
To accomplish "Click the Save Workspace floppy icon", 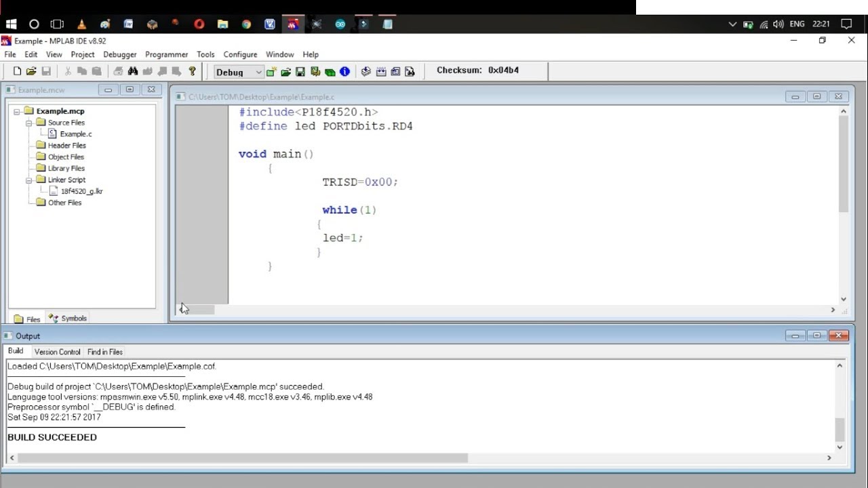I will point(300,71).
